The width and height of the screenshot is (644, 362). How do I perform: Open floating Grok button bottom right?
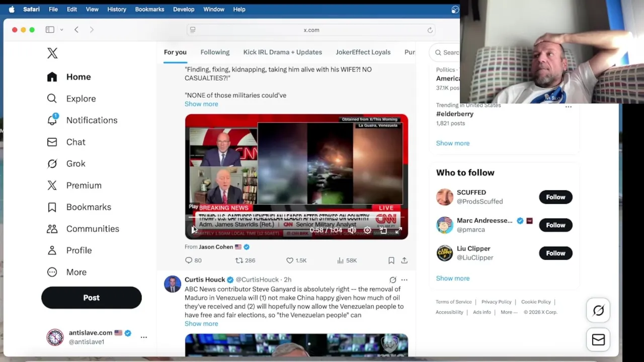point(598,311)
